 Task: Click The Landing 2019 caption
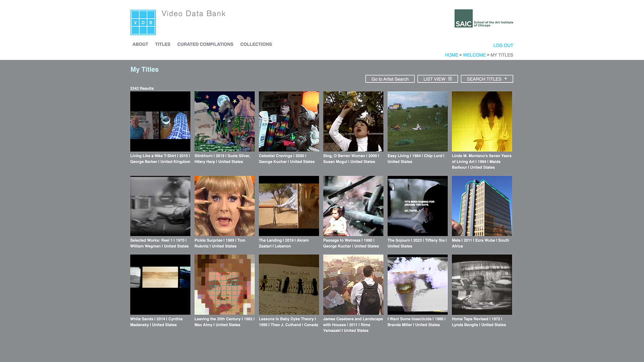284,243
